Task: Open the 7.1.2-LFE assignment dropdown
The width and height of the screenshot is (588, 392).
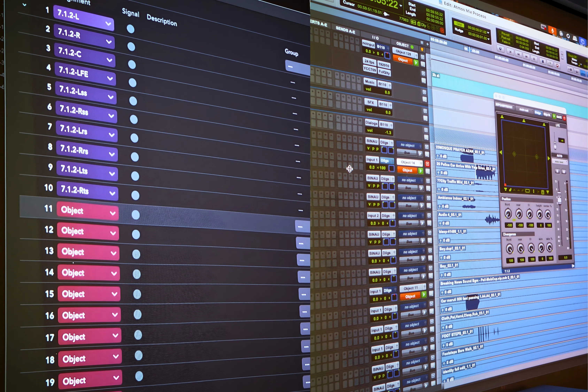Action: point(110,78)
